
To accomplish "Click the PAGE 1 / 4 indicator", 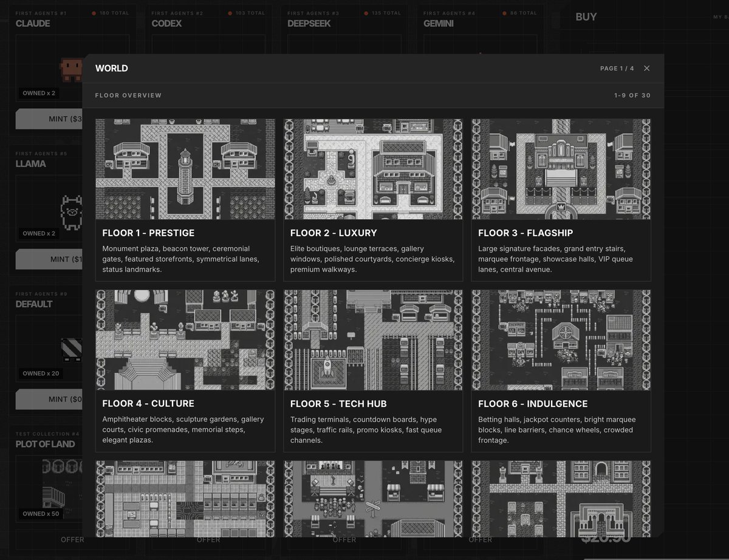I will coord(617,69).
